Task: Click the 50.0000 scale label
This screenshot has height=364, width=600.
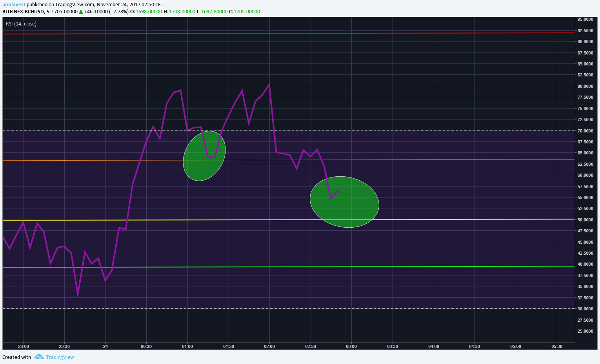Action: pyautogui.click(x=585, y=220)
